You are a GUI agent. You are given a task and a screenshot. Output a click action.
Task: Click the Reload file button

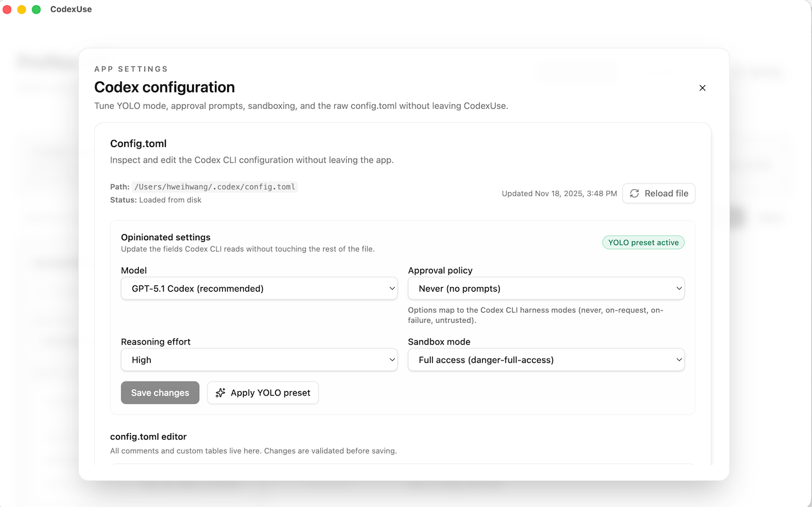[659, 193]
